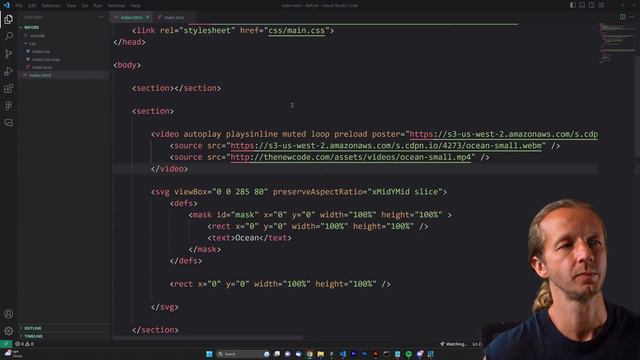Click the xMidYMid slice attribute value
The width and height of the screenshot is (640, 360).
(x=404, y=192)
